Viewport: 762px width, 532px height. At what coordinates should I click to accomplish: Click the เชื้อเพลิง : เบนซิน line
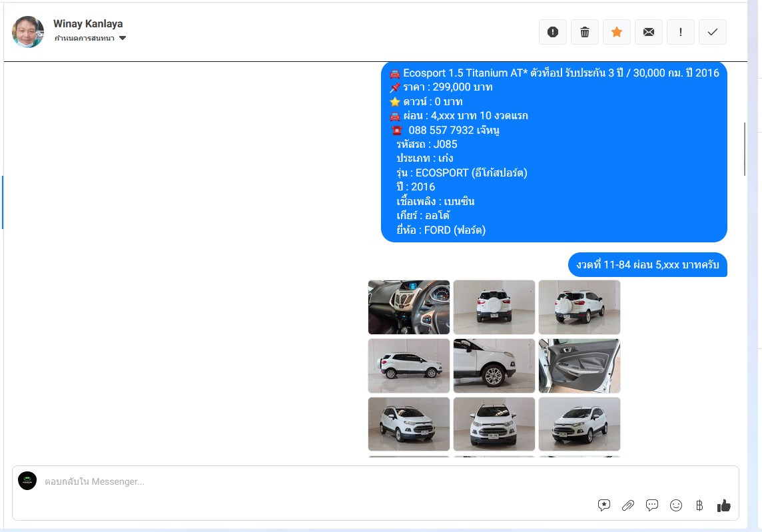[436, 201]
